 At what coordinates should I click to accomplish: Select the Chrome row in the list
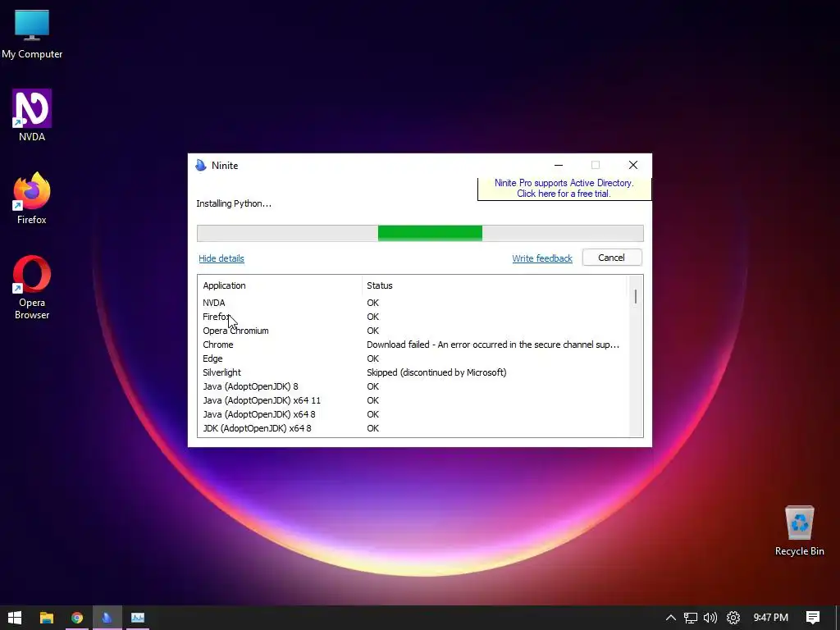point(413,345)
